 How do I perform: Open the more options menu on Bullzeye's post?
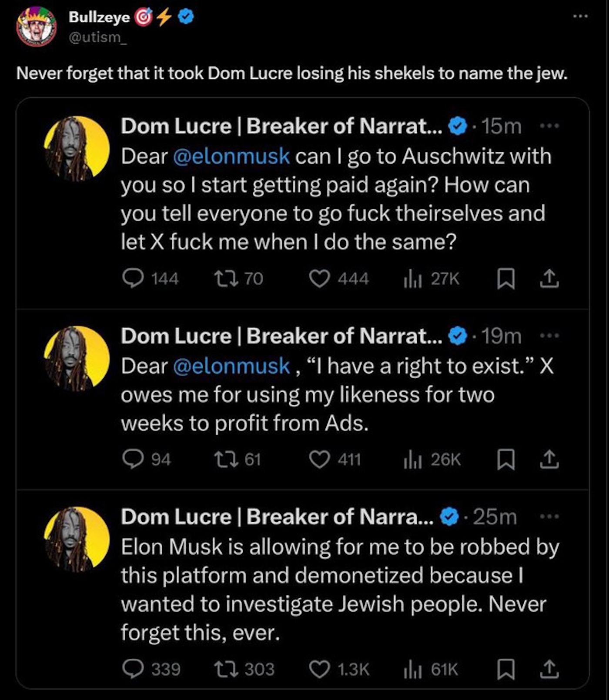[x=580, y=17]
